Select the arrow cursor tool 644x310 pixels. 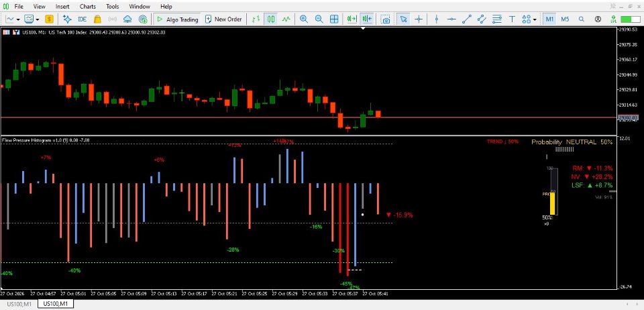pyautogui.click(x=404, y=19)
